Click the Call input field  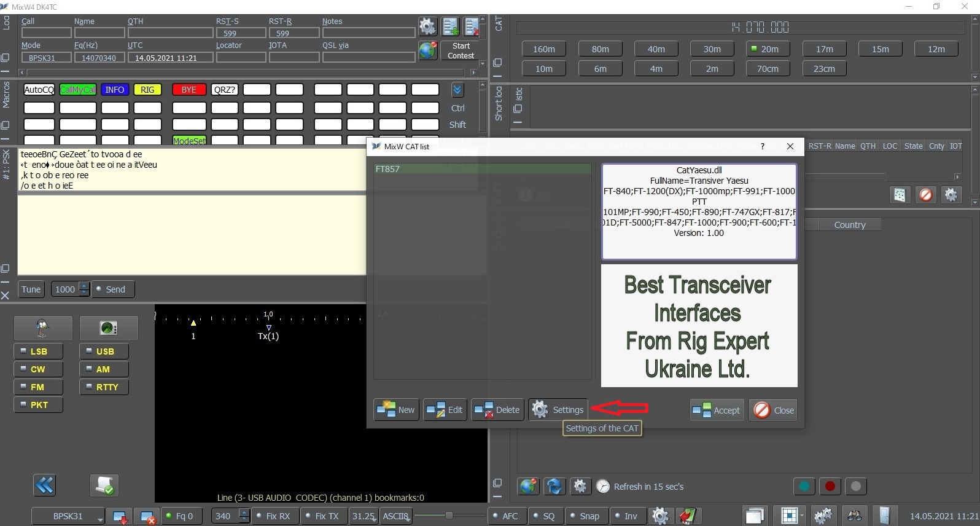[47, 33]
